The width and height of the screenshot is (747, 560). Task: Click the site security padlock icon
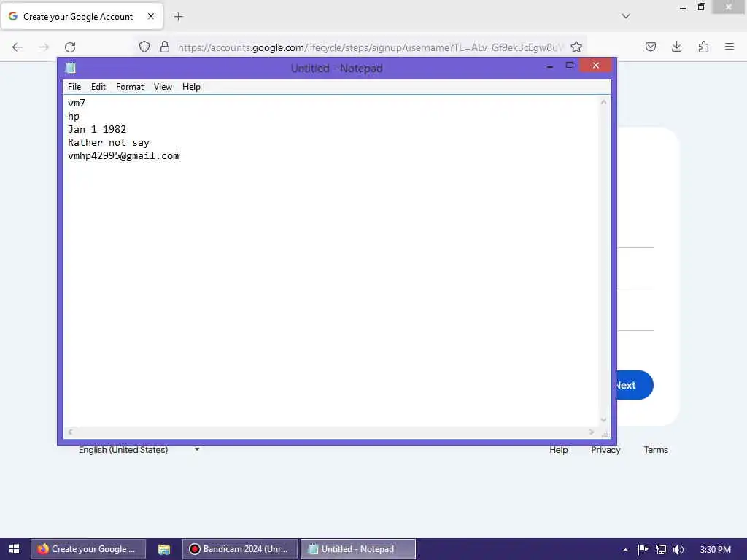click(x=165, y=47)
